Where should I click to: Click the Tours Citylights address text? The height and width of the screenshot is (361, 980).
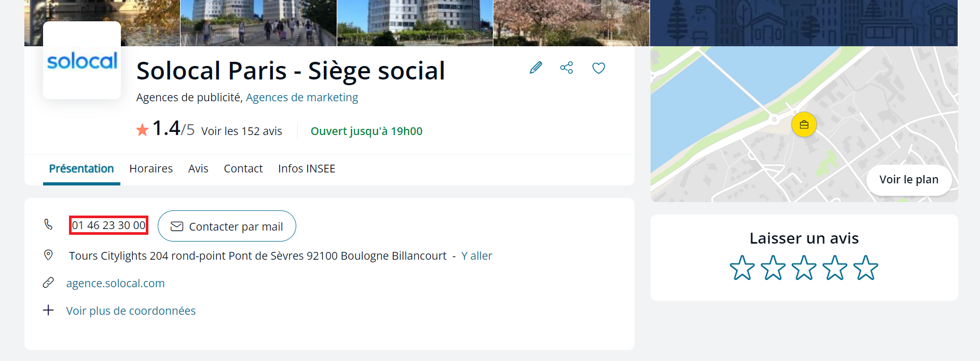pyautogui.click(x=258, y=256)
